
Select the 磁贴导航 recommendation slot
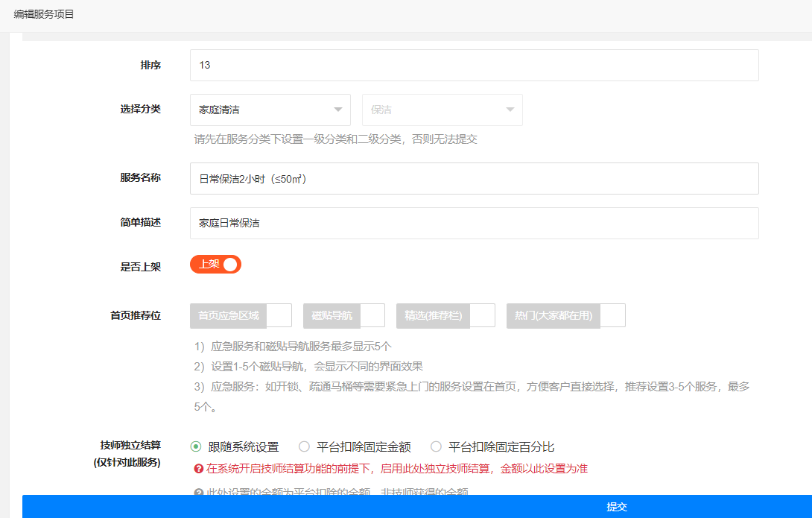pyautogui.click(x=332, y=315)
